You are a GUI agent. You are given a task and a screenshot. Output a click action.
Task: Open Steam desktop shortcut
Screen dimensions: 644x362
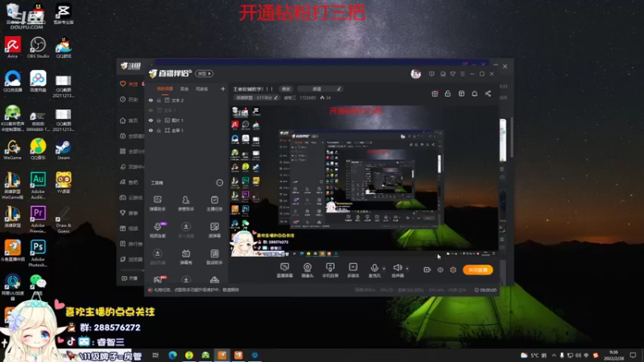pyautogui.click(x=64, y=150)
